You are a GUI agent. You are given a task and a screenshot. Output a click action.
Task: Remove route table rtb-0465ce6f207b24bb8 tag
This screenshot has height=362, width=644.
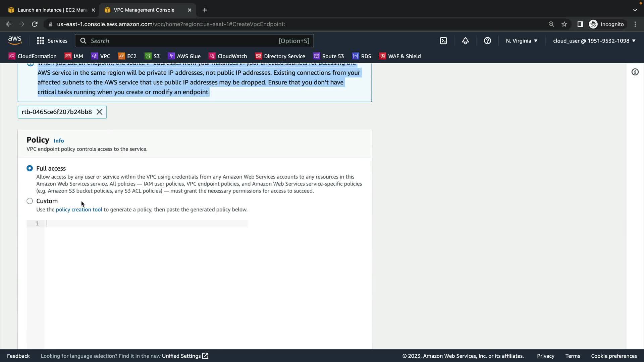(100, 112)
